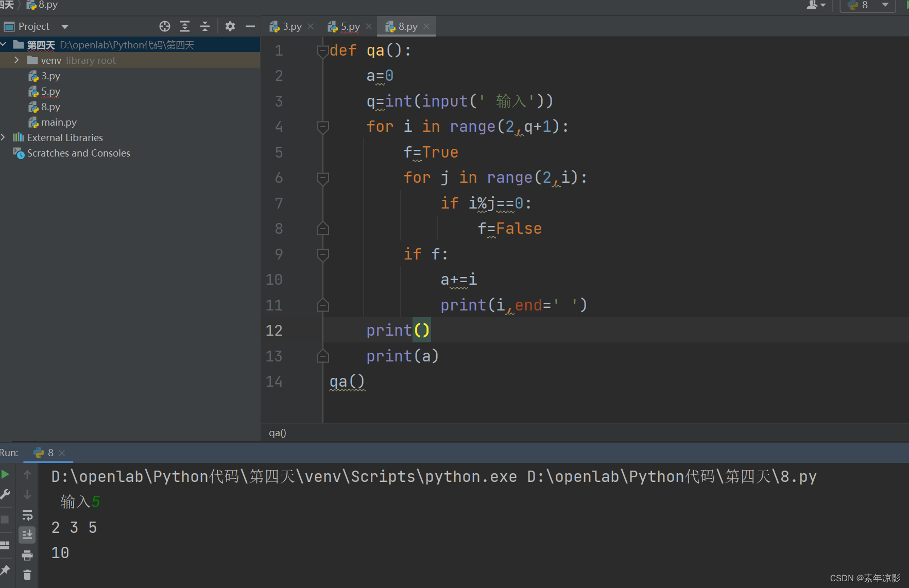Open the Project view dropdown arrow
This screenshot has width=909, height=588.
[65, 27]
